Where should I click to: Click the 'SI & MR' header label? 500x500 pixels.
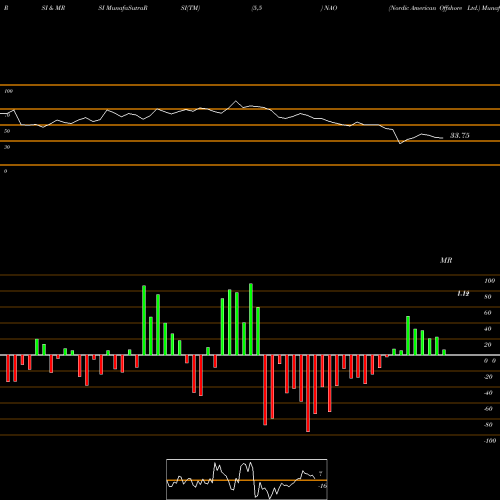[53, 8]
